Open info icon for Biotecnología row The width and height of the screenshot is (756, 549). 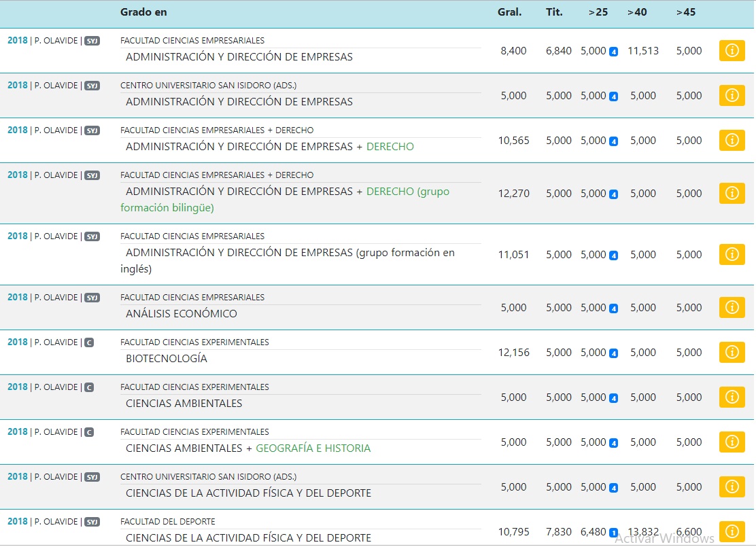click(732, 352)
